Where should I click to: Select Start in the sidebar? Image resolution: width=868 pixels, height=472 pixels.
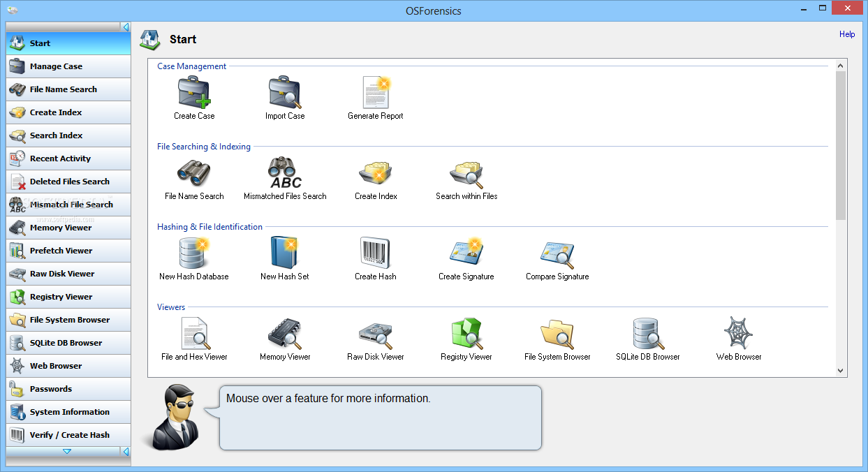click(x=68, y=43)
